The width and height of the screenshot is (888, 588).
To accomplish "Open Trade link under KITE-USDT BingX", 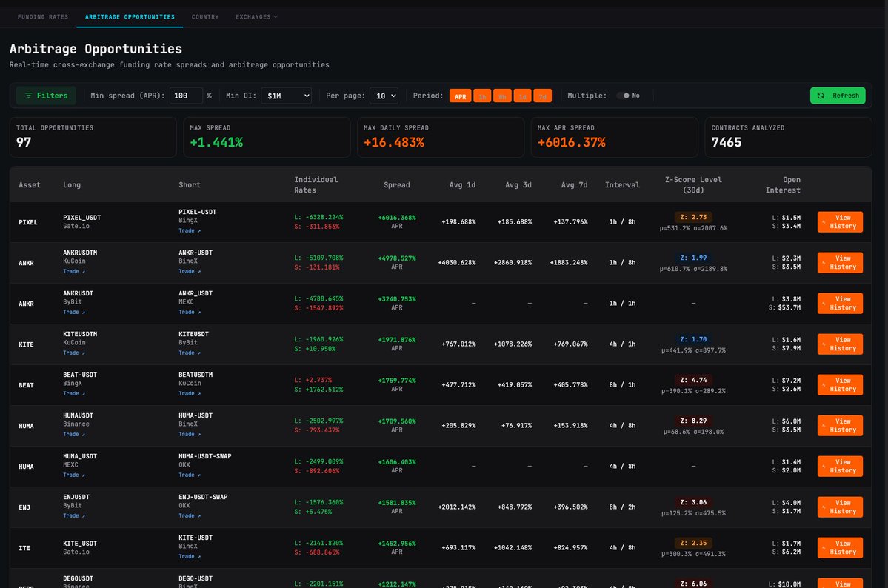I will (x=189, y=557).
